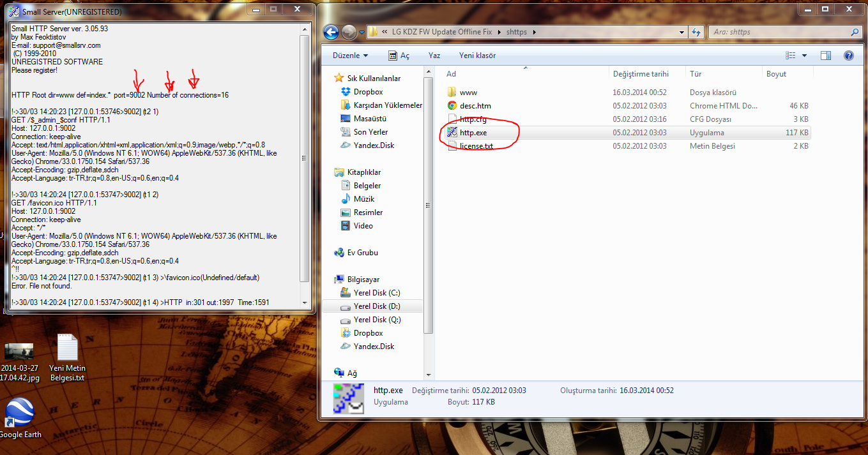Click Error. File not found. log line
The height and width of the screenshot is (455, 868).
pyautogui.click(x=42, y=286)
